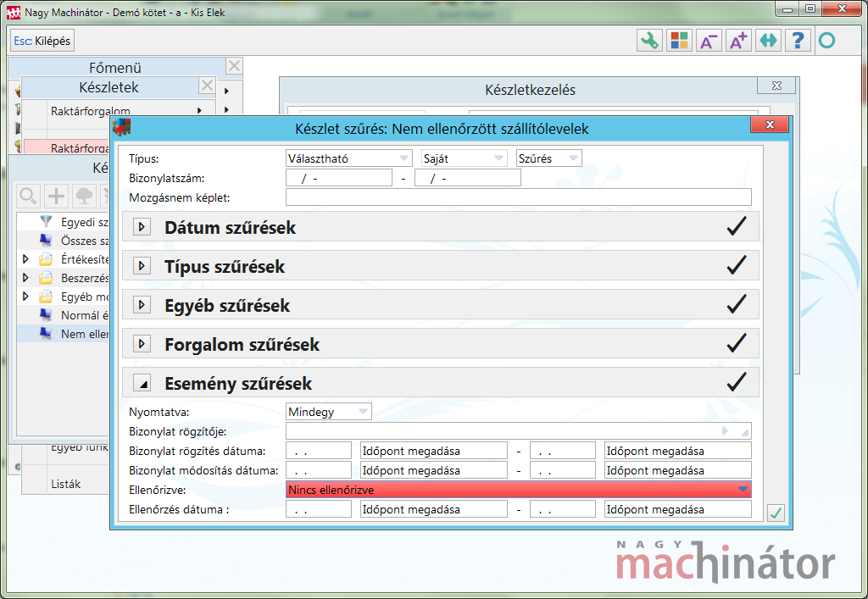Toggle checkmark of Dátum szűrések
This screenshot has width=868, height=599.
(x=737, y=226)
